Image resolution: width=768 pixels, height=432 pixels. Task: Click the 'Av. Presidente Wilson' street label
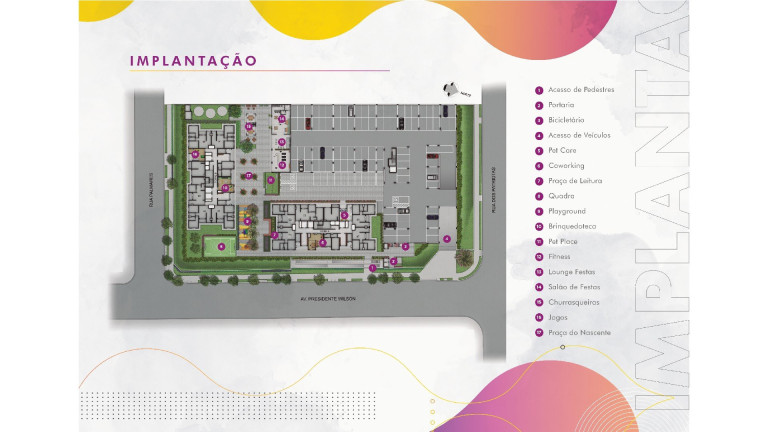tap(328, 299)
